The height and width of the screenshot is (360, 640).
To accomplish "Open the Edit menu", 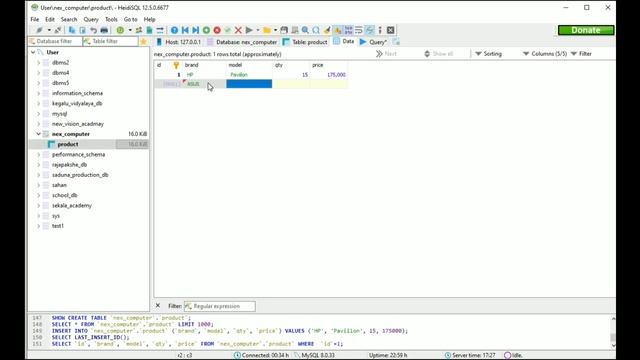I will point(50,19).
